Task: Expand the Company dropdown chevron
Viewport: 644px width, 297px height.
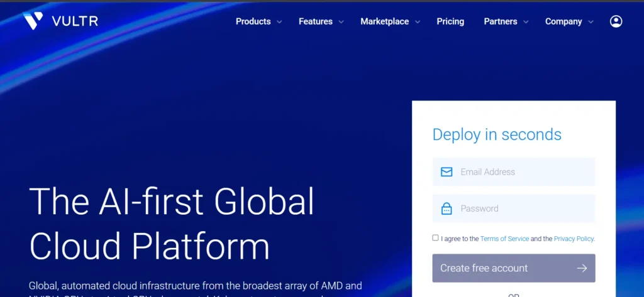Action: point(591,22)
